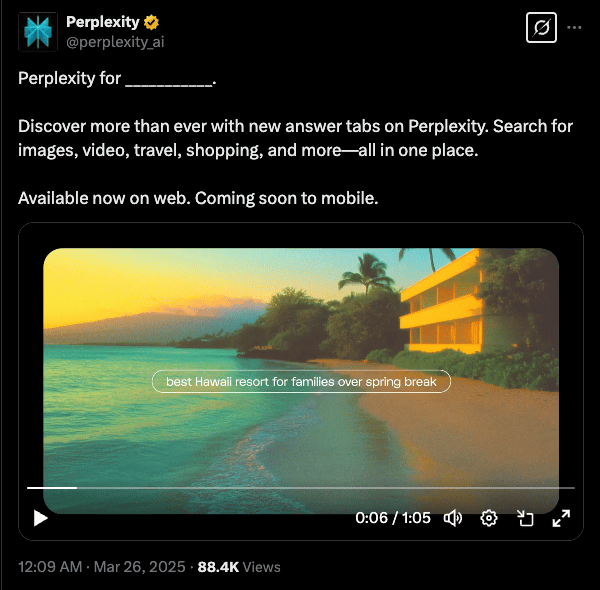Click the 'Perplexity for' blank headline text

[x=117, y=78]
